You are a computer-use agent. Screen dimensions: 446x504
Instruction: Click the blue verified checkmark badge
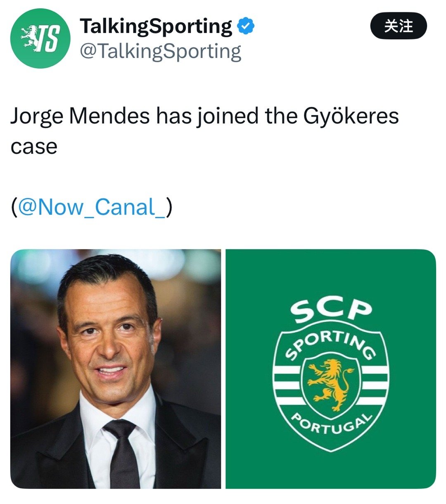[x=246, y=26]
